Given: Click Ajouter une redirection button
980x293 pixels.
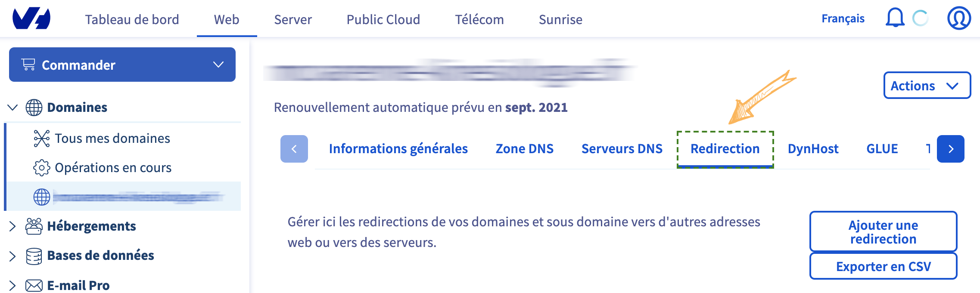Looking at the screenshot, I should [883, 231].
